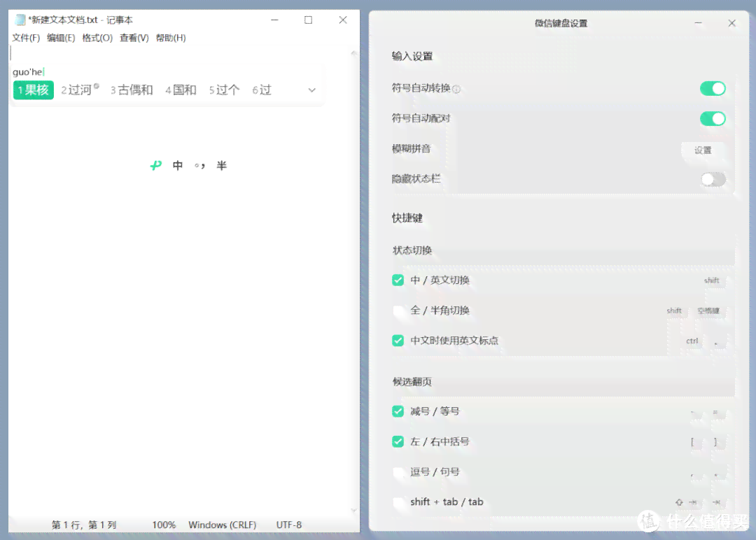Click 第 1 行, 第 1 列 status text
Screen dimensions: 756x540
coord(84,525)
